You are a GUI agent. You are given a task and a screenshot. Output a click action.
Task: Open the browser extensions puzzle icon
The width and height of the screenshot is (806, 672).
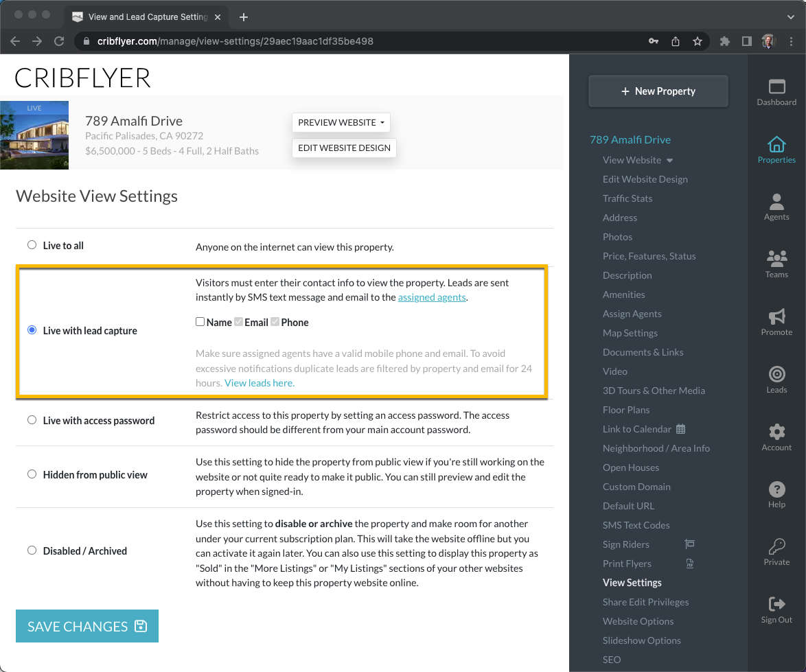pyautogui.click(x=725, y=41)
